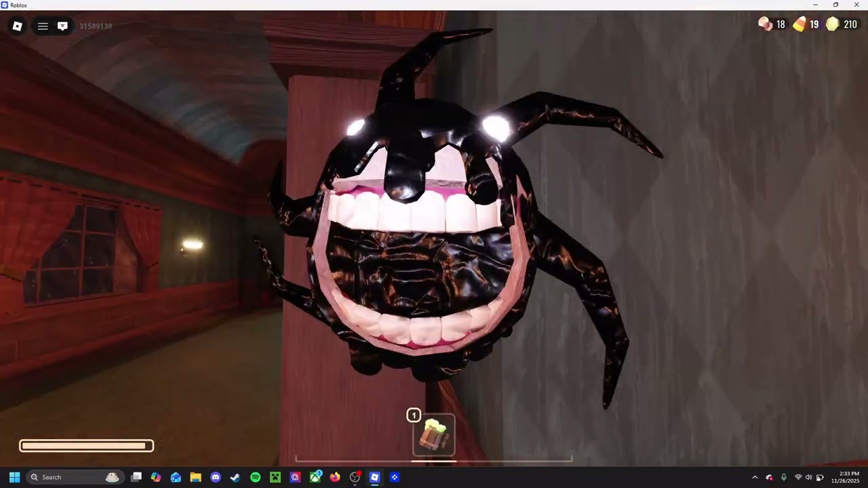Click the candy corn currency icon
The image size is (868, 488).
click(x=800, y=24)
